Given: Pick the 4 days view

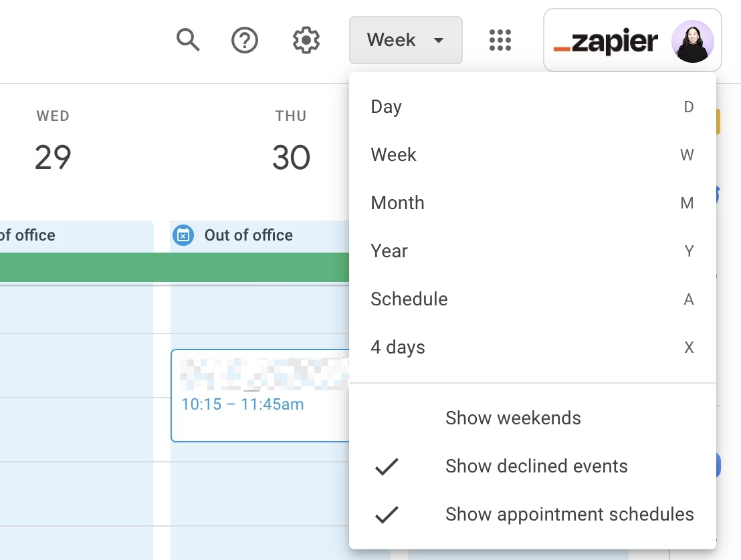Looking at the screenshot, I should tap(397, 347).
